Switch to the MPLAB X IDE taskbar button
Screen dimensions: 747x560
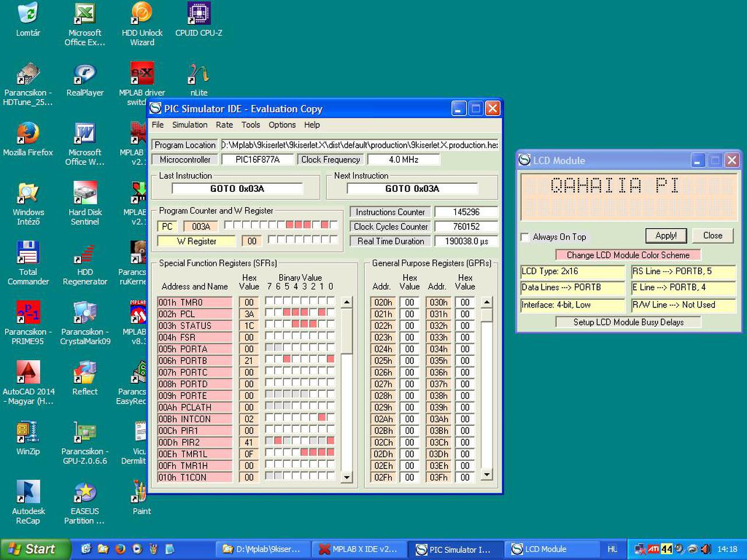[358, 549]
